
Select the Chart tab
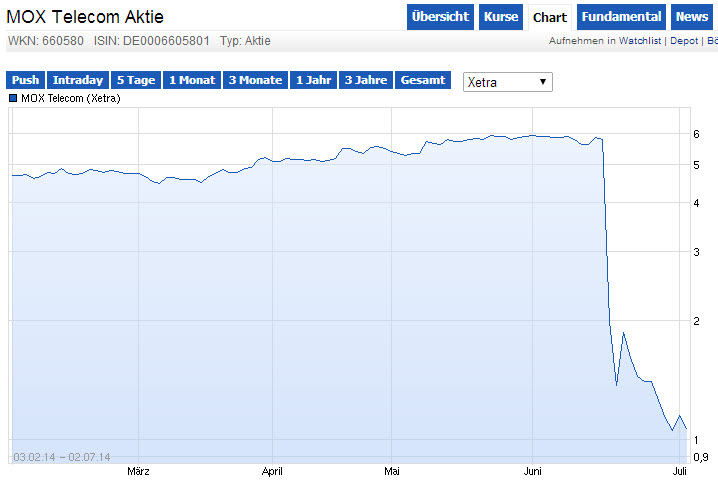[550, 17]
